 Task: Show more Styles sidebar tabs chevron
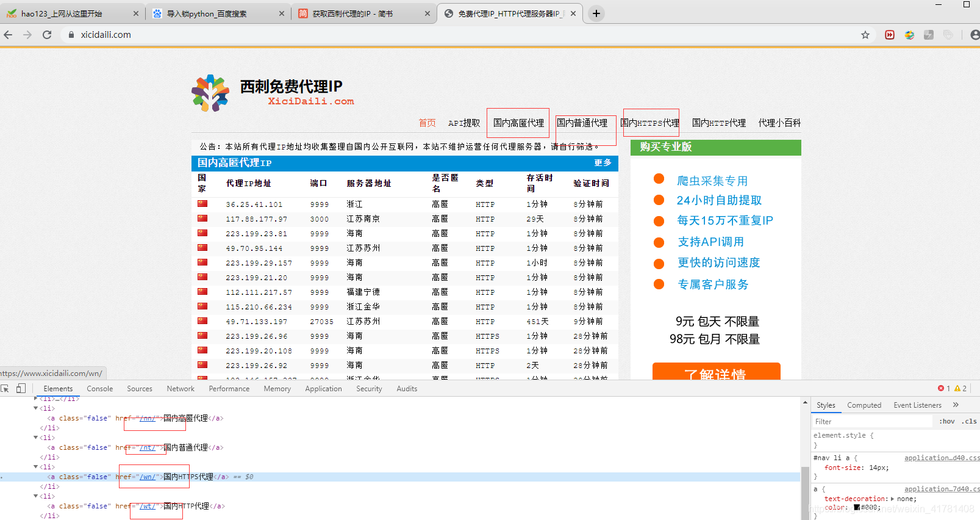click(956, 405)
